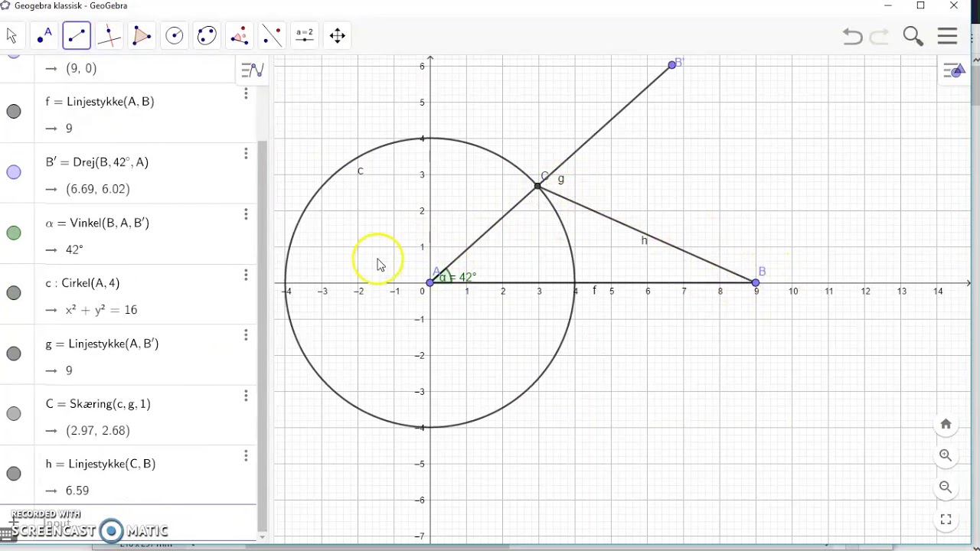This screenshot has width=980, height=551.
Task: Select the Polygon tool
Action: pyautogui.click(x=142, y=35)
